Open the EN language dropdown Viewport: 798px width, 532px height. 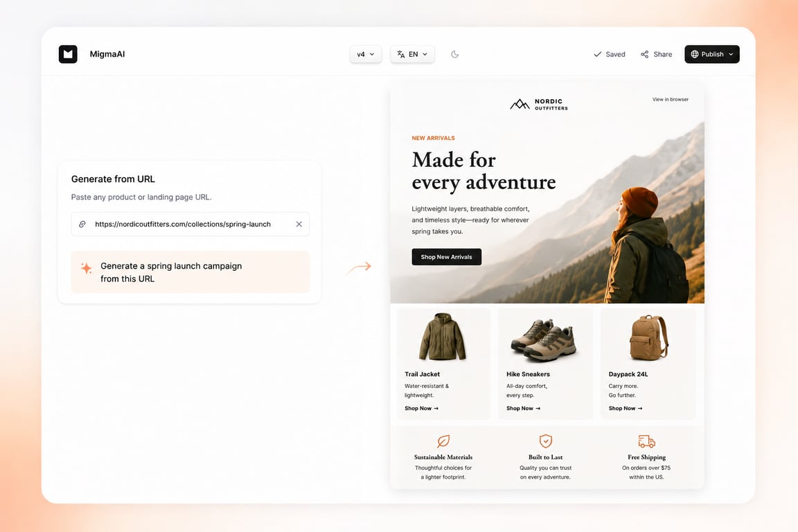[412, 54]
